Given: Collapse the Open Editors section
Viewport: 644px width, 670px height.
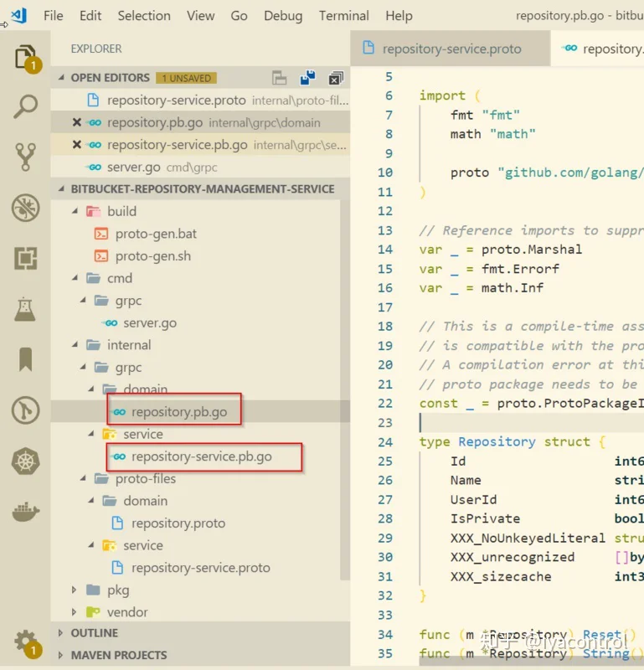Looking at the screenshot, I should [x=61, y=77].
